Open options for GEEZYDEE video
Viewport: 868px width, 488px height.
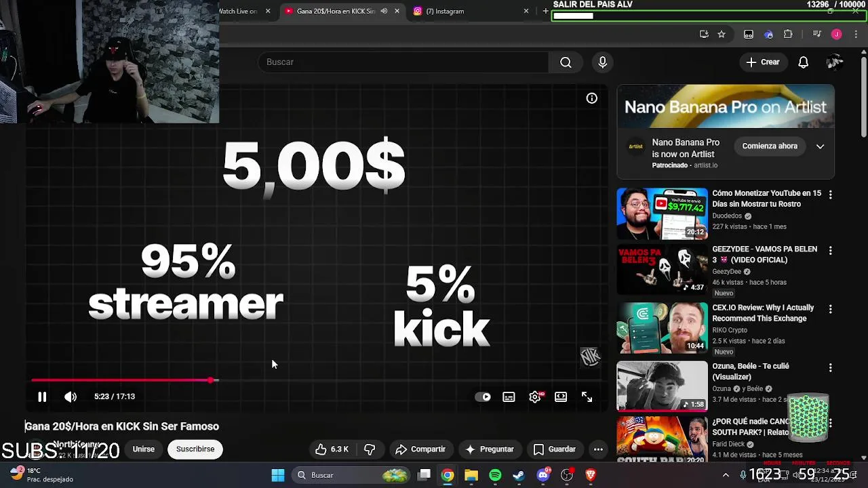(x=830, y=251)
